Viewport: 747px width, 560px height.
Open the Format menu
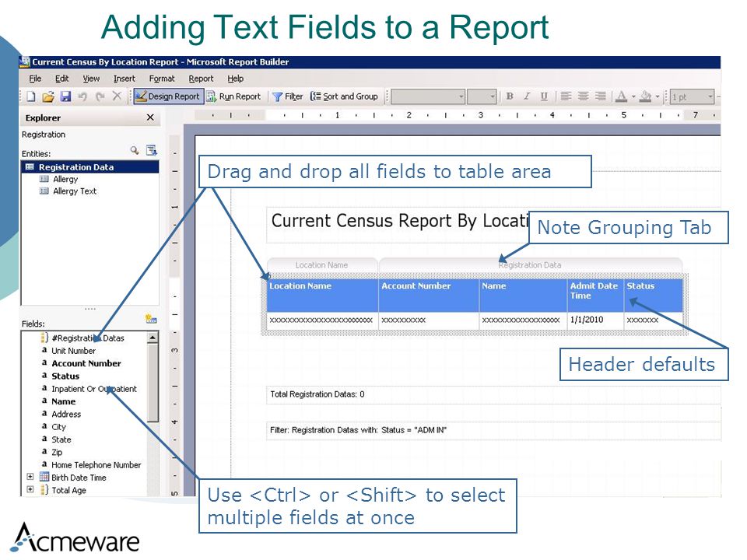[162, 79]
